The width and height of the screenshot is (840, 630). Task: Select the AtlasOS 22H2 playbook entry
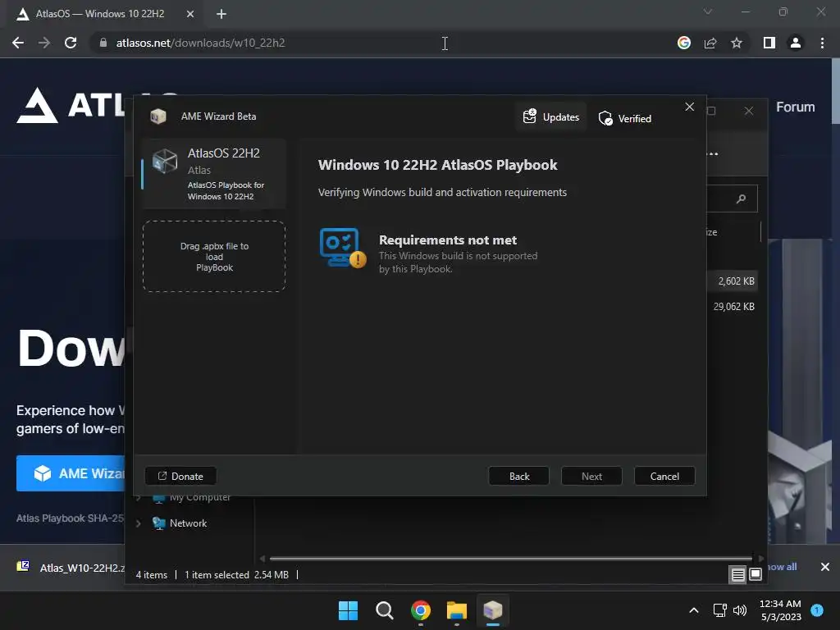click(x=214, y=174)
